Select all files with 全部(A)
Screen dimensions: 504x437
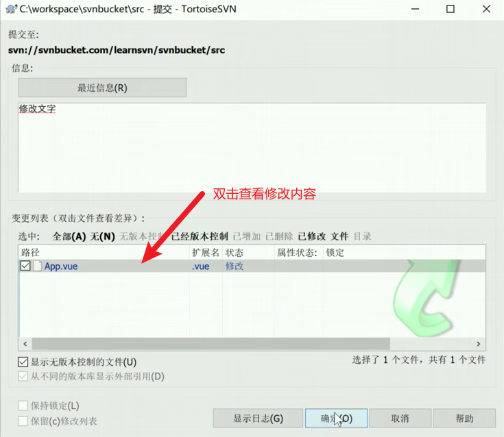(x=69, y=236)
